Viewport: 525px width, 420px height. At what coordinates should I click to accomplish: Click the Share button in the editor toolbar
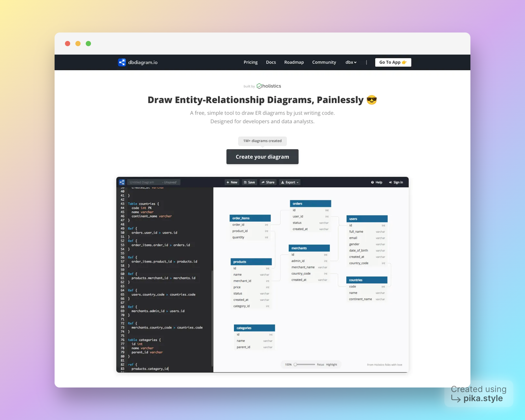[x=268, y=182]
